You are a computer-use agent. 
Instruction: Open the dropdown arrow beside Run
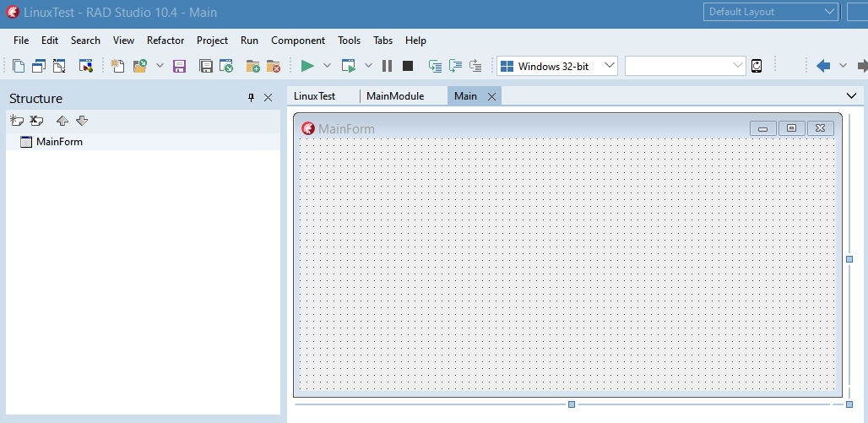[327, 66]
